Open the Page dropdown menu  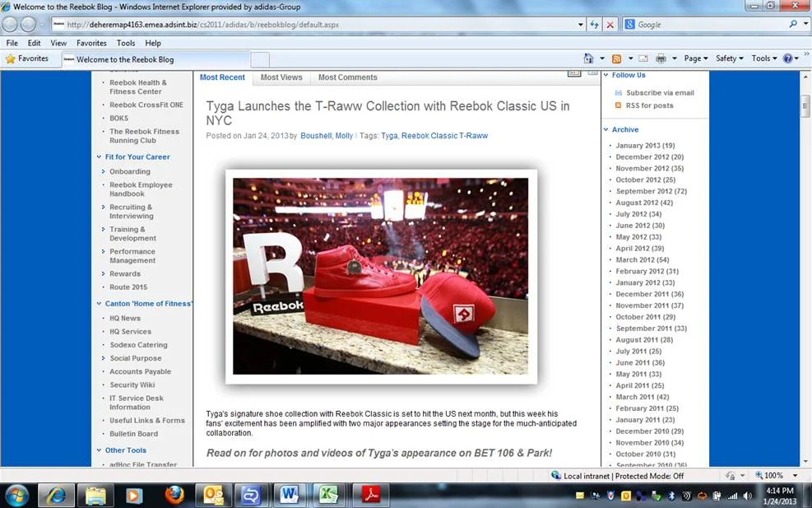(x=695, y=58)
